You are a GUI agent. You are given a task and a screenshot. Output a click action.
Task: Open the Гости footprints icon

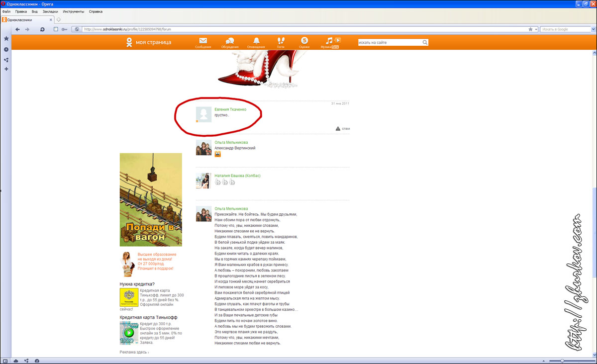pos(281,41)
